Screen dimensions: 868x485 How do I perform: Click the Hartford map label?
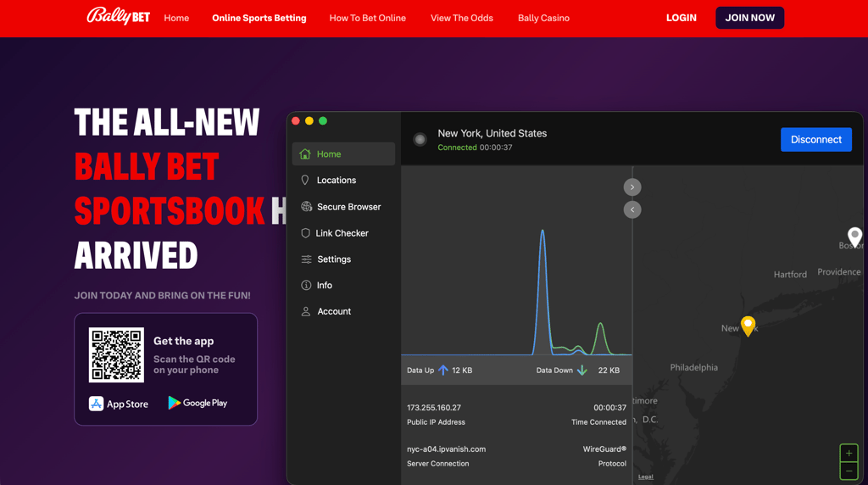point(790,275)
